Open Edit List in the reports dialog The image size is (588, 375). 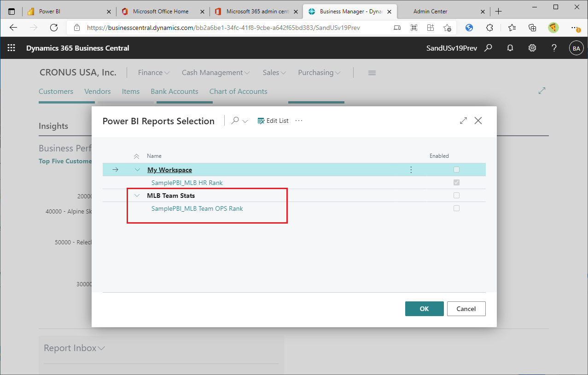click(273, 121)
